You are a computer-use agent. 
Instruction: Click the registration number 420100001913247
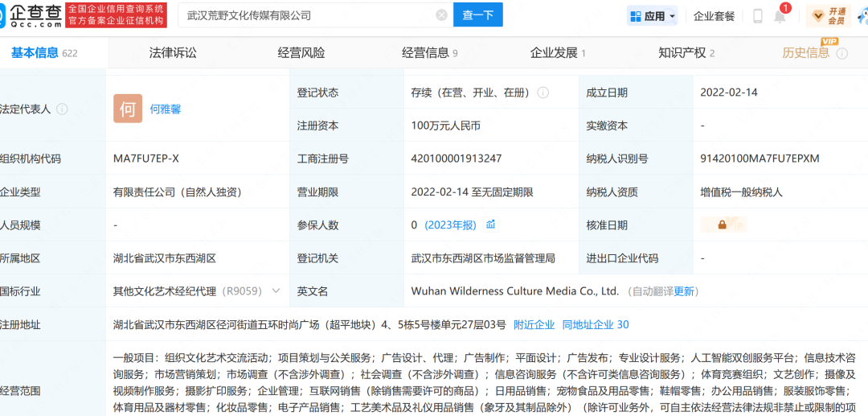tap(457, 159)
